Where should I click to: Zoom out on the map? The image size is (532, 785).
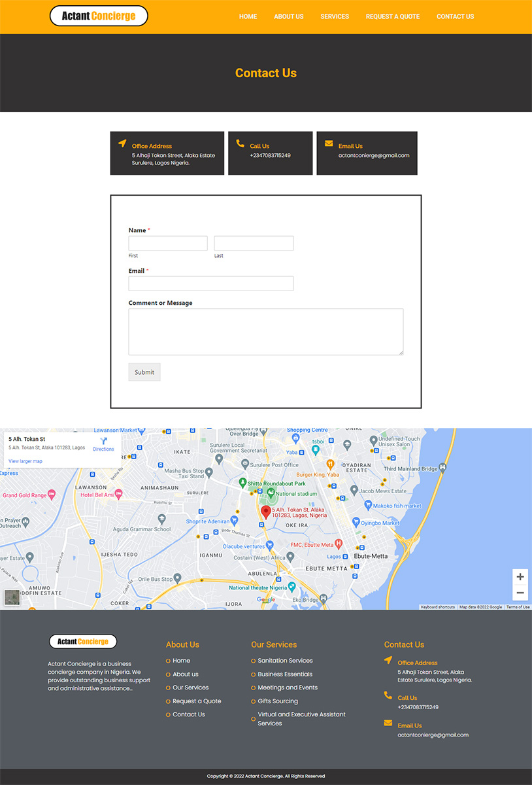click(520, 593)
